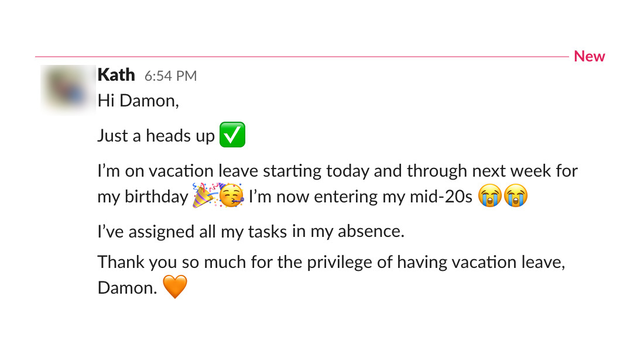Viewport: 644px width, 351px height.
Task: Click Kath's blurred profile avatar
Action: tap(68, 88)
